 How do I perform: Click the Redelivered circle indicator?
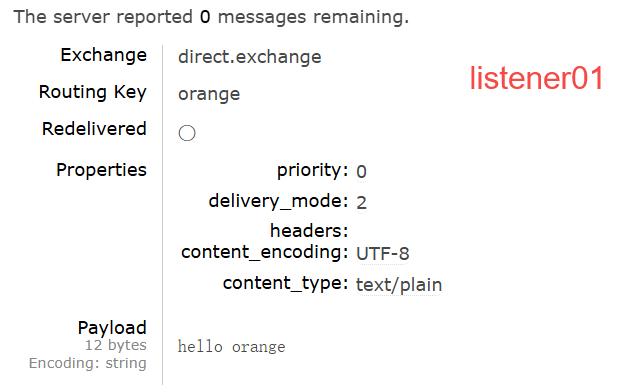tap(187, 133)
